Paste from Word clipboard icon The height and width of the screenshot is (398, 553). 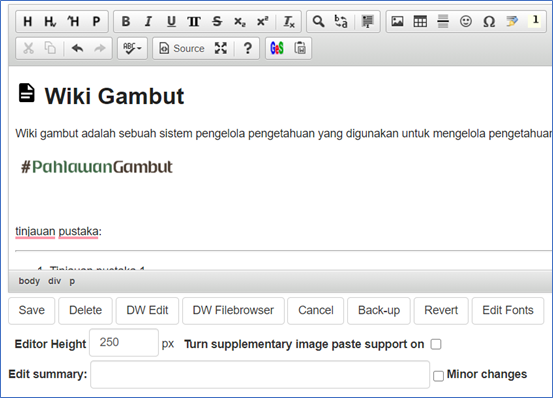pos(300,48)
